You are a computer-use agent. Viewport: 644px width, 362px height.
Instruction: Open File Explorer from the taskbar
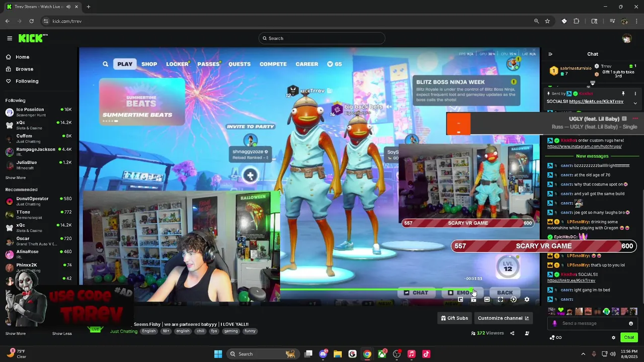338,354
